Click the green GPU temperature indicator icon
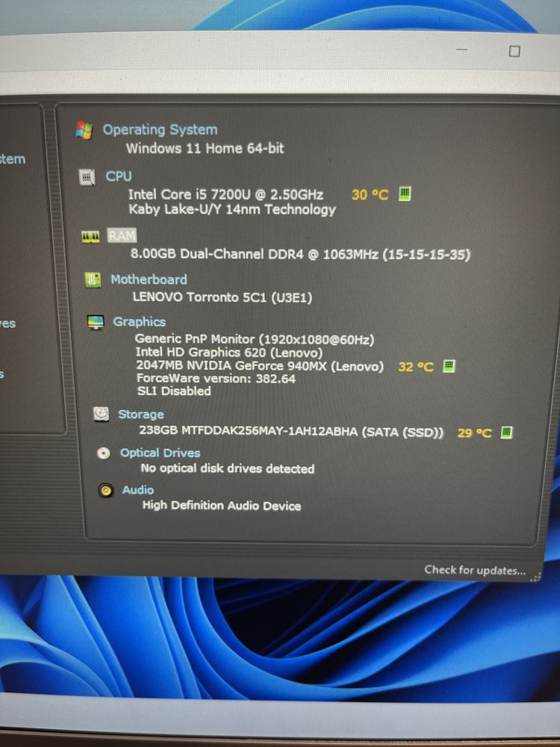 449,366
